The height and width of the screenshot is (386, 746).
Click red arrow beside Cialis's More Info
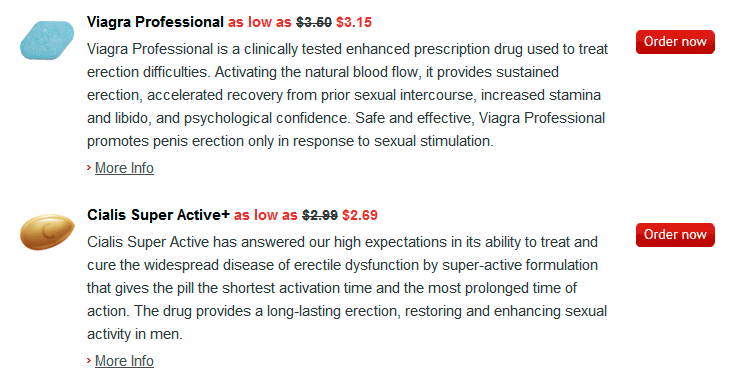89,360
